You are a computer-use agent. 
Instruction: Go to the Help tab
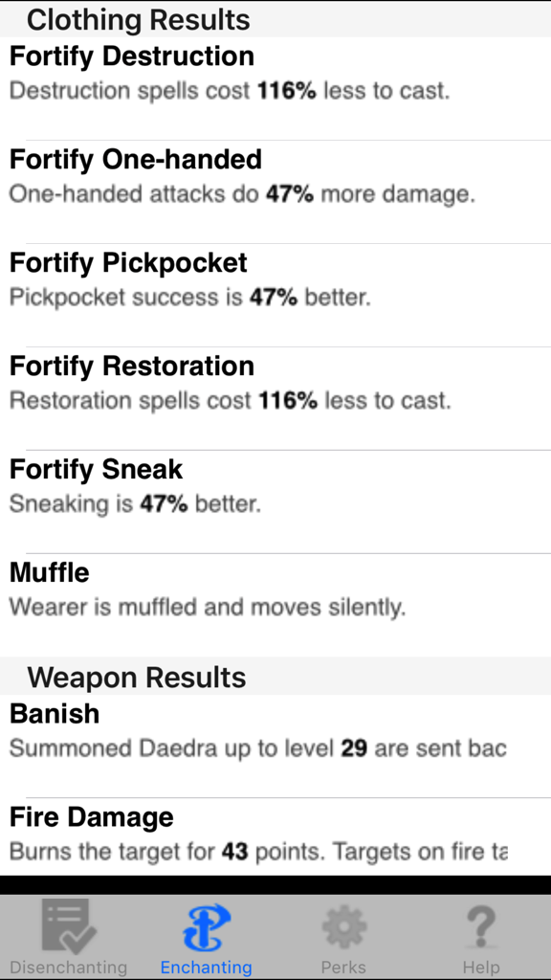click(x=481, y=938)
